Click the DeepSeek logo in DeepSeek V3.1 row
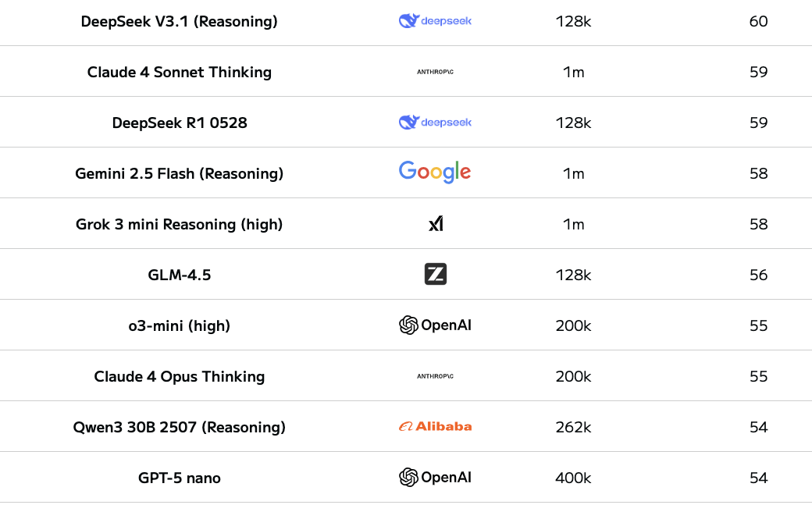This screenshot has height=512, width=812. click(435, 21)
